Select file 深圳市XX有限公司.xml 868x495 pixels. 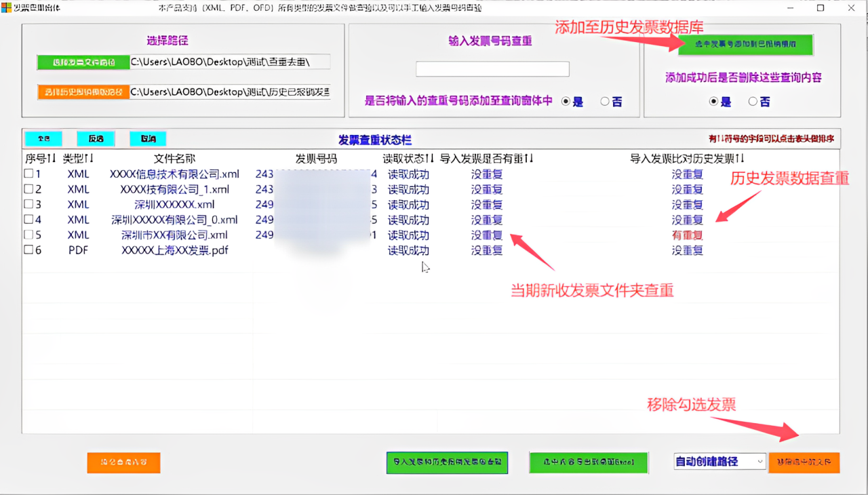click(174, 235)
